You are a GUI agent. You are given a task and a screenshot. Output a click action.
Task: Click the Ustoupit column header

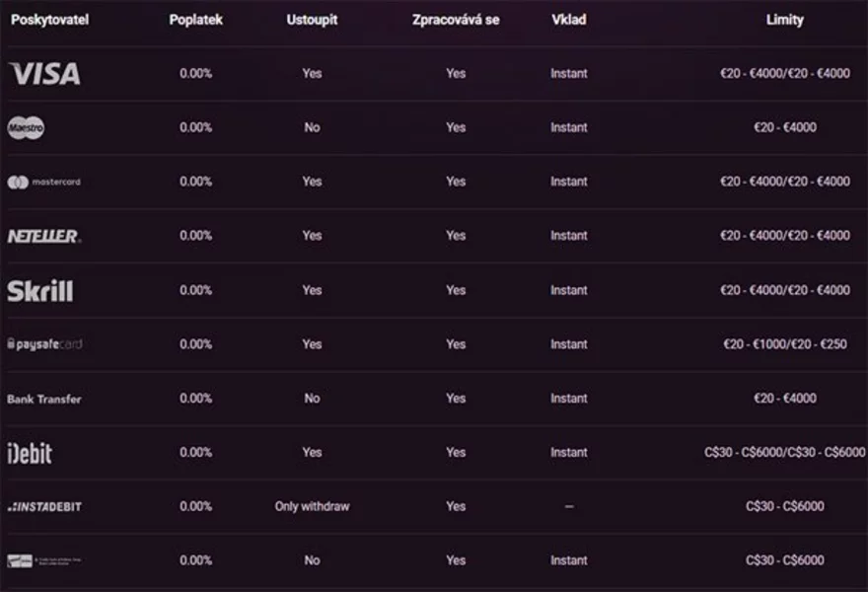(312, 20)
